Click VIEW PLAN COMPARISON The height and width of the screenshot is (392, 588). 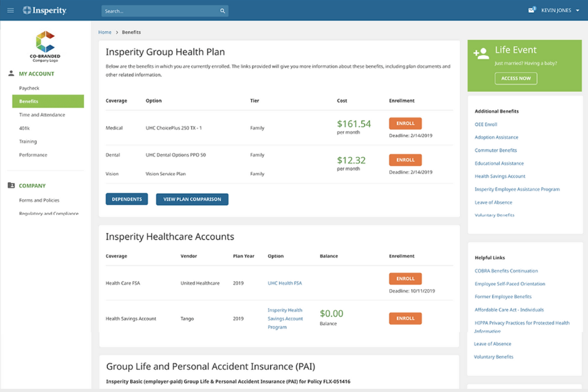(192, 199)
